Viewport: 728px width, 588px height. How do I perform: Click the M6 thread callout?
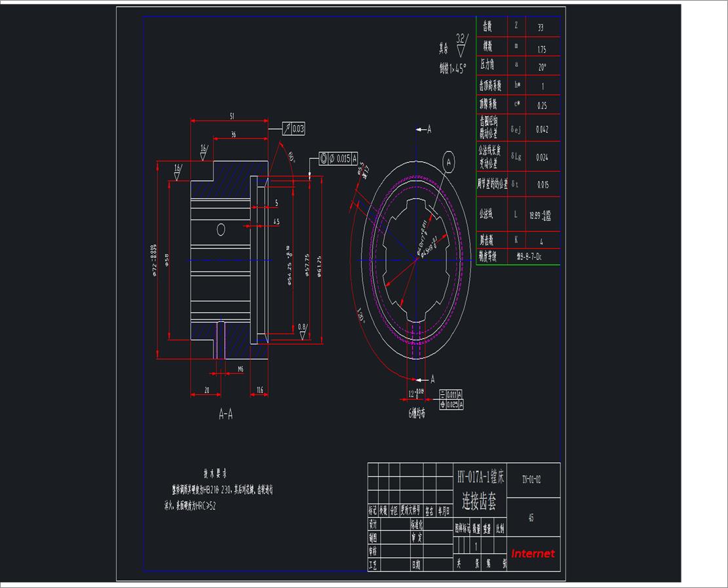(x=240, y=369)
